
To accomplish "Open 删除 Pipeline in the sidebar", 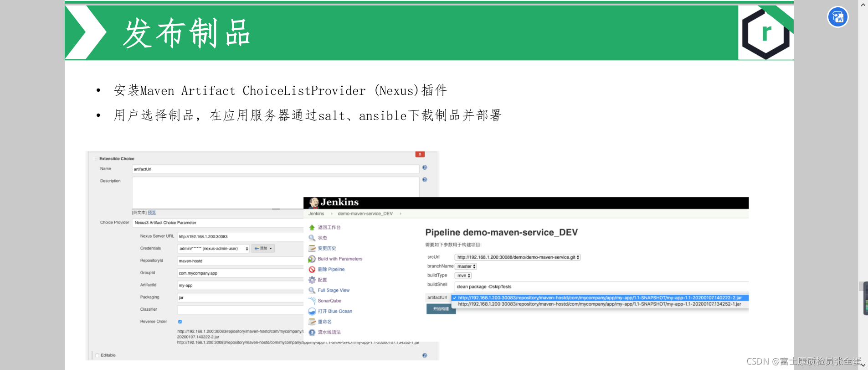I will (x=331, y=270).
